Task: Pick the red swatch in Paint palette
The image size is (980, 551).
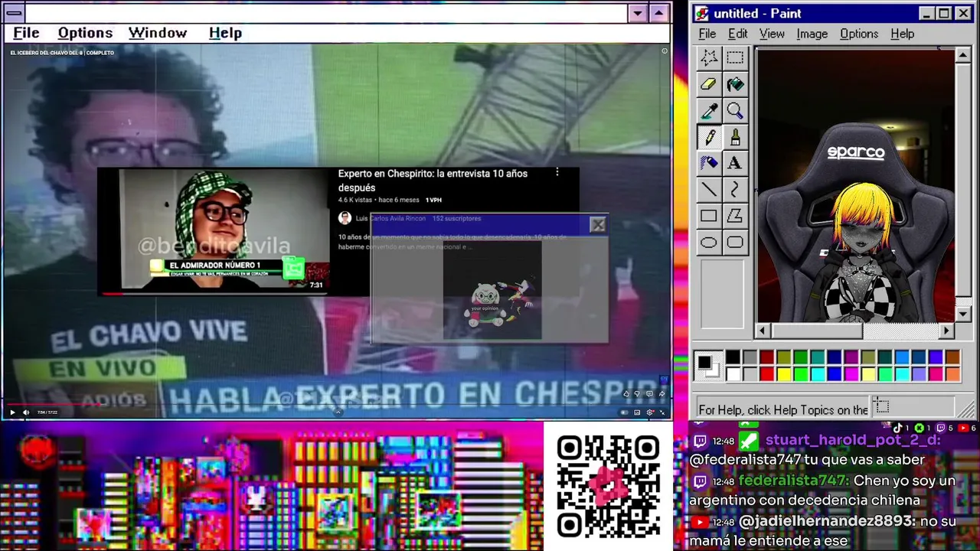Action: [x=767, y=374]
